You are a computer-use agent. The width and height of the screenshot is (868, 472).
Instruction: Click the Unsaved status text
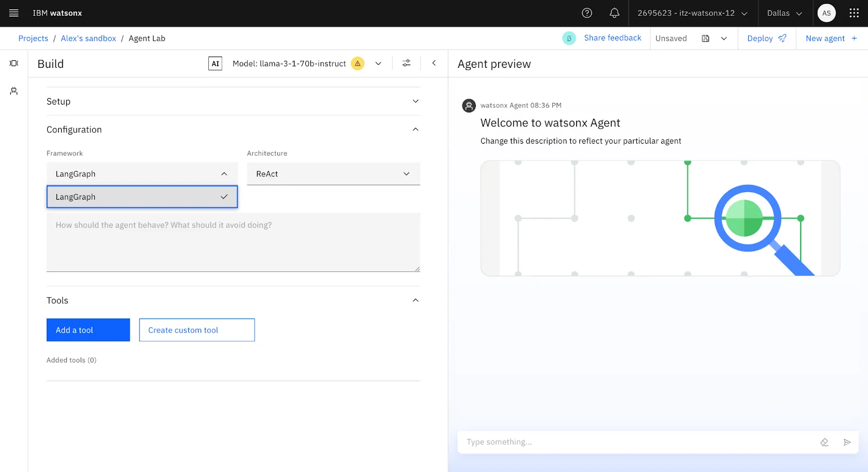click(x=671, y=39)
